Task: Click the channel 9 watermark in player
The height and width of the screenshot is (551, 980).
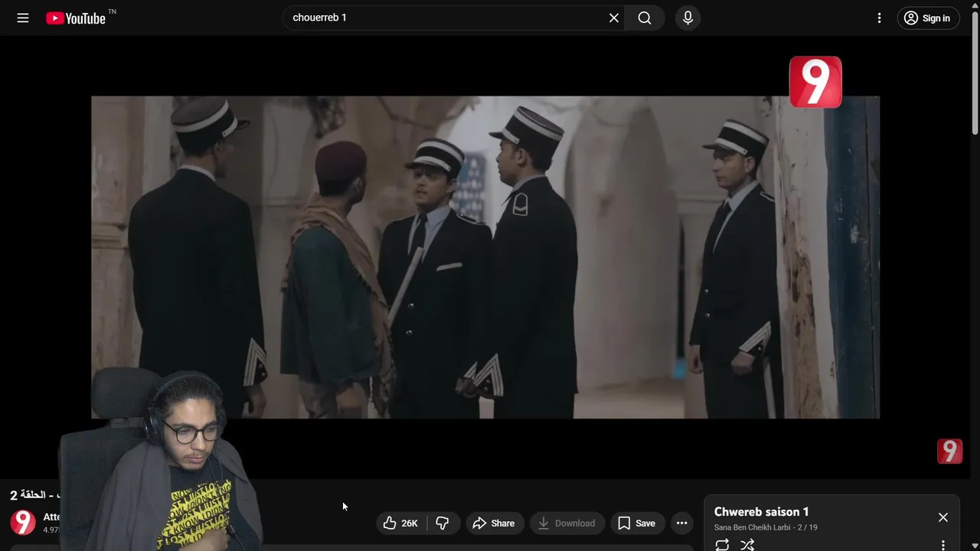Action: click(949, 452)
